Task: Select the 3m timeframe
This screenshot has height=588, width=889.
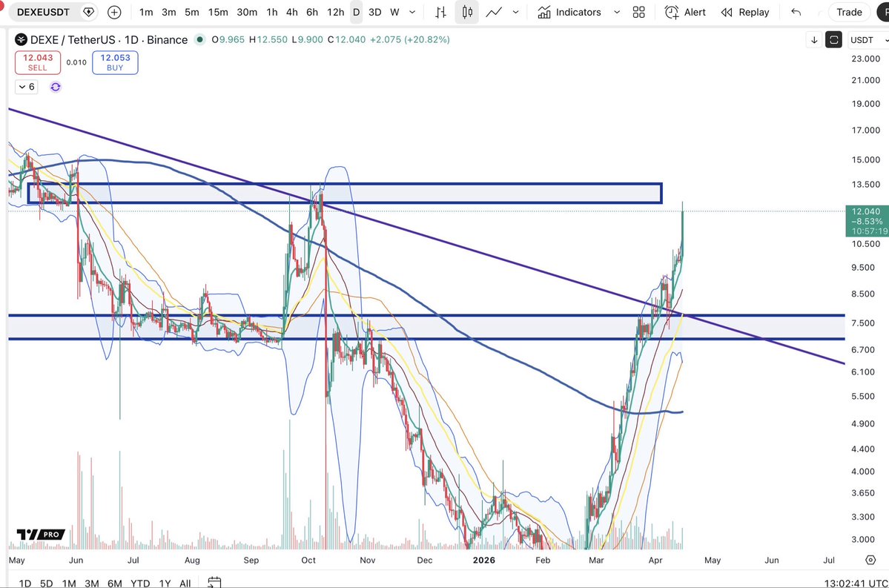Action: point(168,12)
